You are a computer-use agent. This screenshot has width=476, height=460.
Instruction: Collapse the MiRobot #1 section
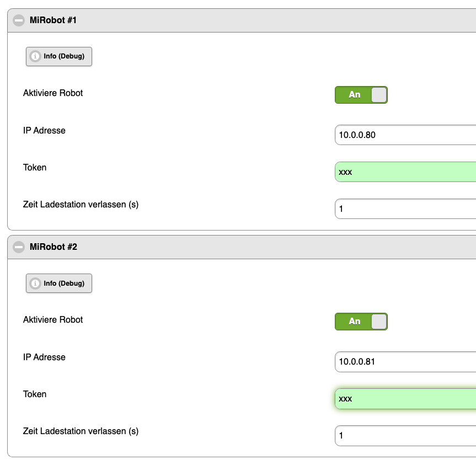(x=19, y=20)
